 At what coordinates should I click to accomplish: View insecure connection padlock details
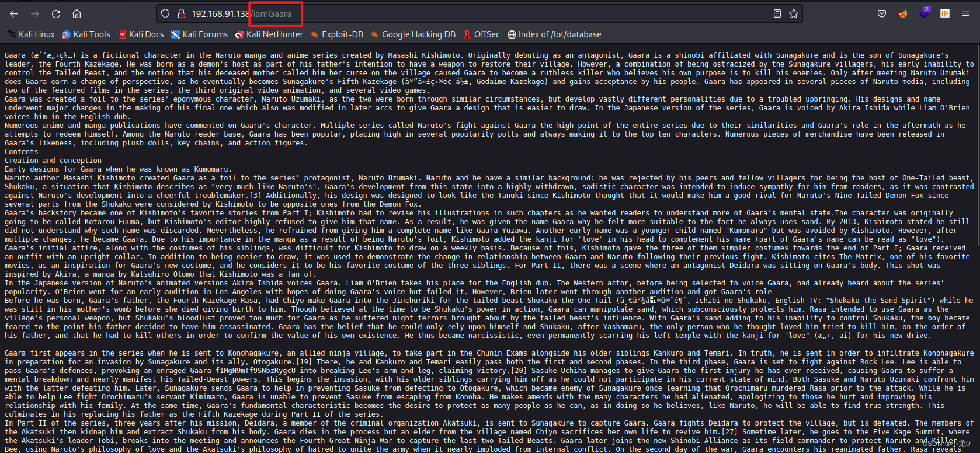[182, 13]
